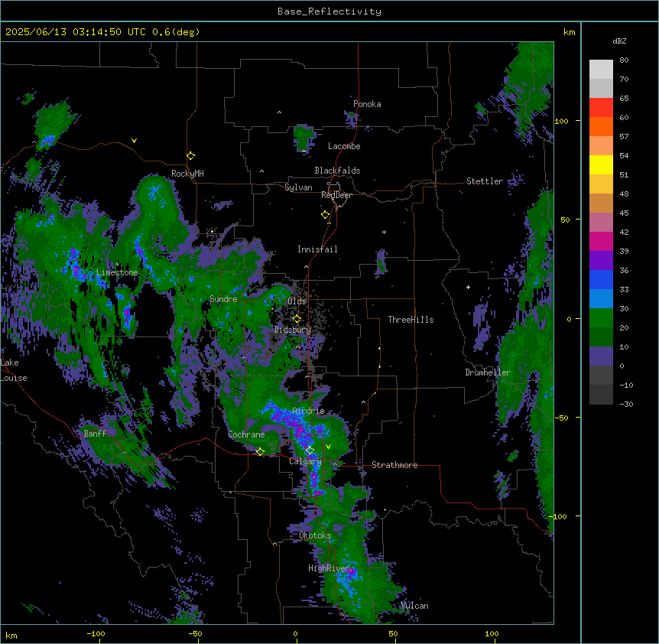Click the -100 tick label on bottom axis
Screen dimensions: 659x644
96,633
